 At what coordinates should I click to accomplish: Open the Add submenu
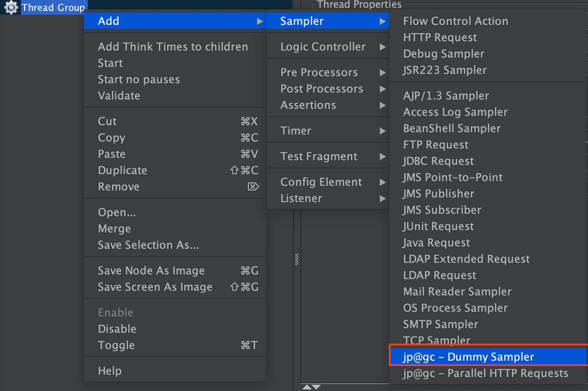pos(175,21)
